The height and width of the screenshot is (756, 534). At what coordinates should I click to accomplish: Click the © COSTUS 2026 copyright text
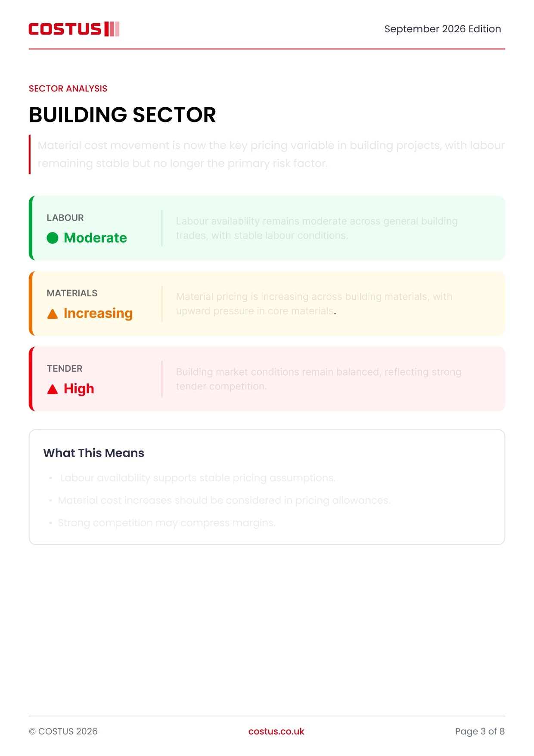(x=63, y=731)
